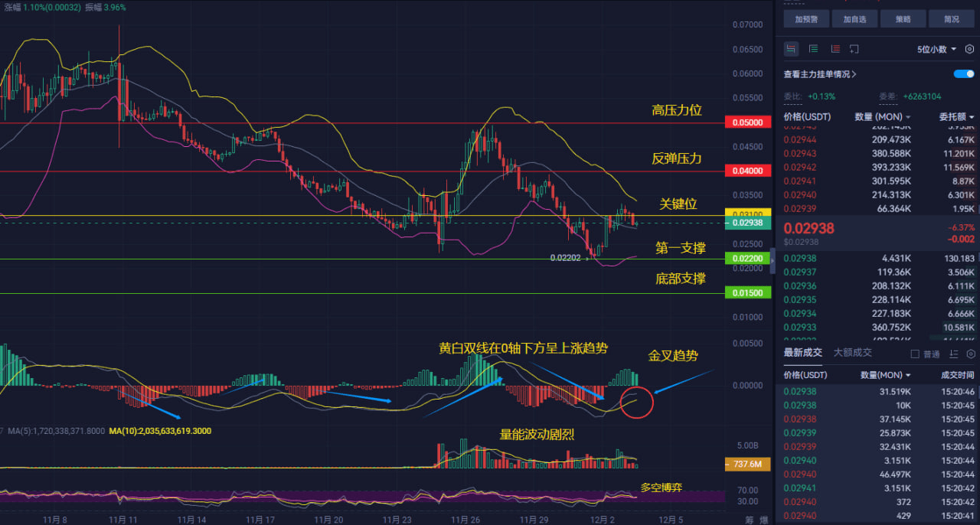Click the red 0.05000 price line tag
This screenshot has width=980, height=525.
tap(746, 122)
